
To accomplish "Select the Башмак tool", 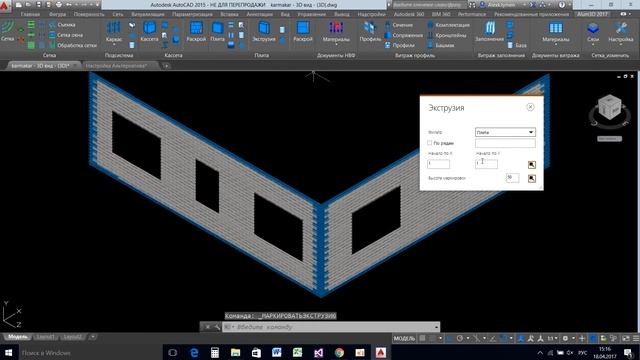I will tap(440, 45).
